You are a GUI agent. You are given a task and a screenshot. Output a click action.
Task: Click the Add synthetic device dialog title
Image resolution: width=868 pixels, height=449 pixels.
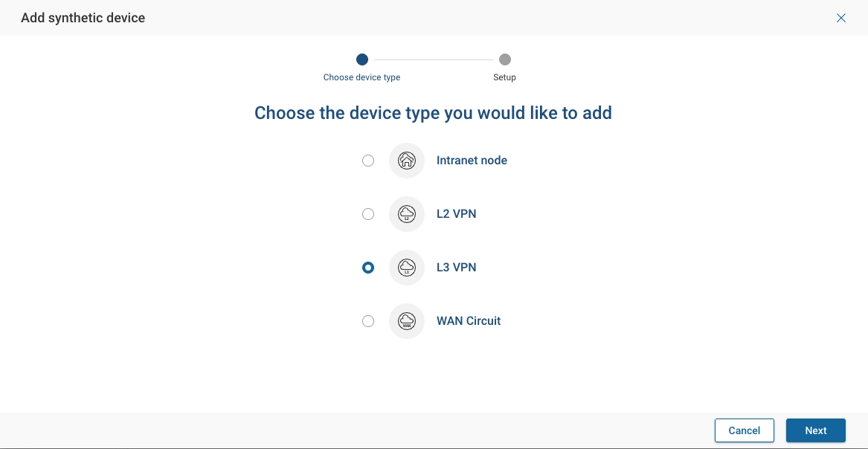tap(83, 18)
